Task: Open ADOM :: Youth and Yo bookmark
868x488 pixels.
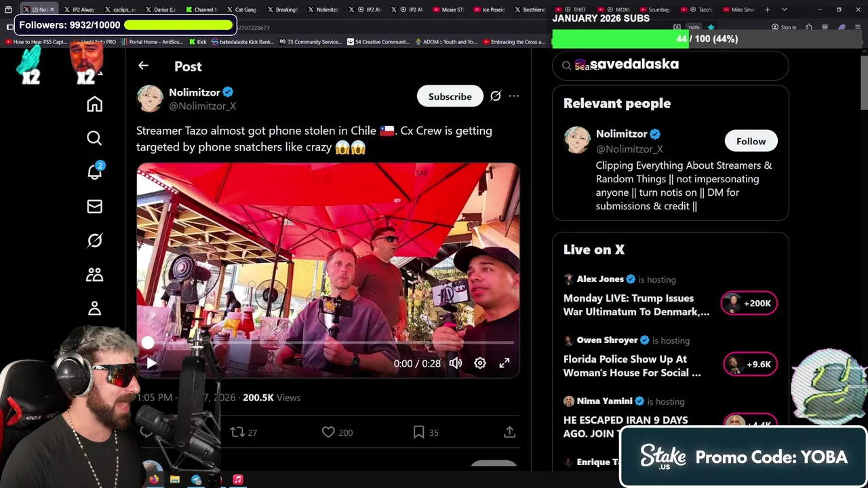Action: [x=446, y=42]
